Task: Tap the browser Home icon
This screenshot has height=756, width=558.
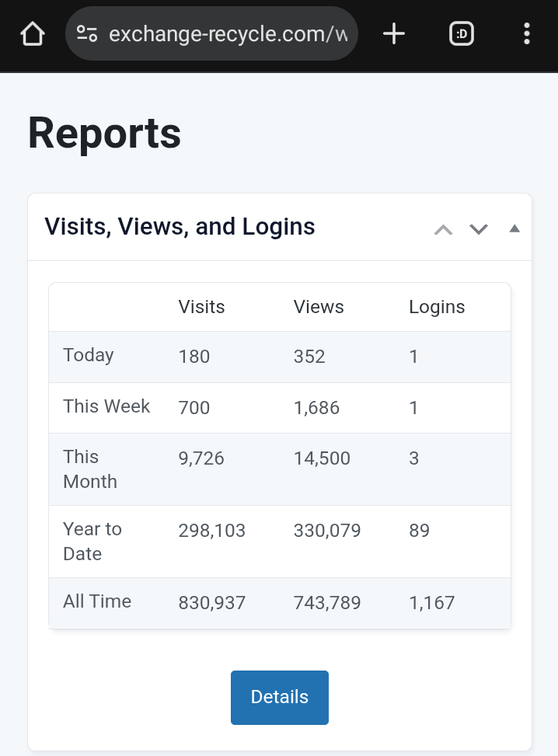Action: point(33,33)
